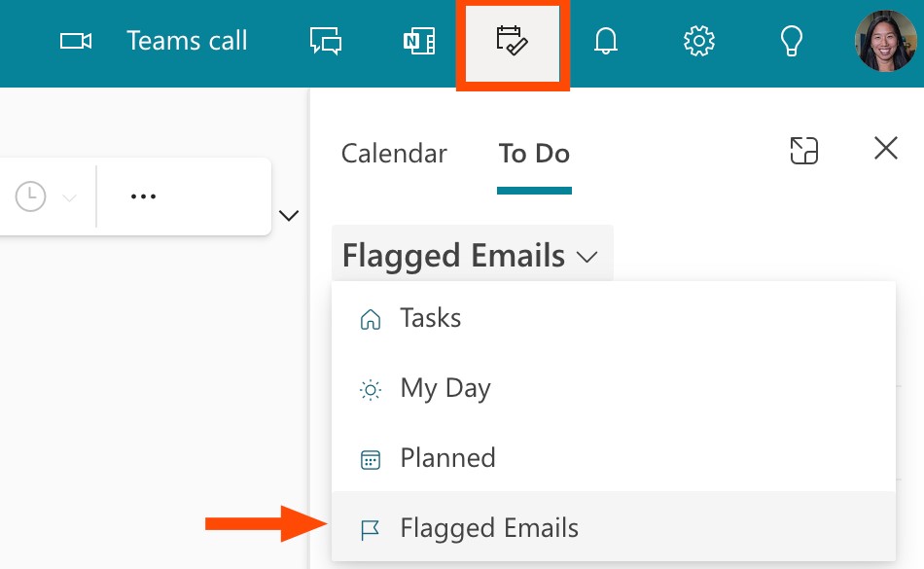The height and width of the screenshot is (569, 924).
Task: Choose My Day from the list menu
Action: pyautogui.click(x=614, y=389)
